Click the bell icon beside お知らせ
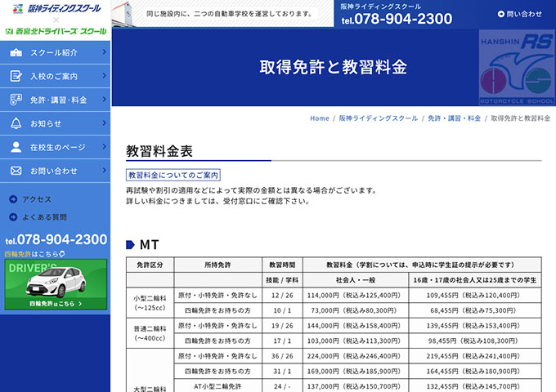Image resolution: width=556 pixels, height=392 pixels. [16, 123]
